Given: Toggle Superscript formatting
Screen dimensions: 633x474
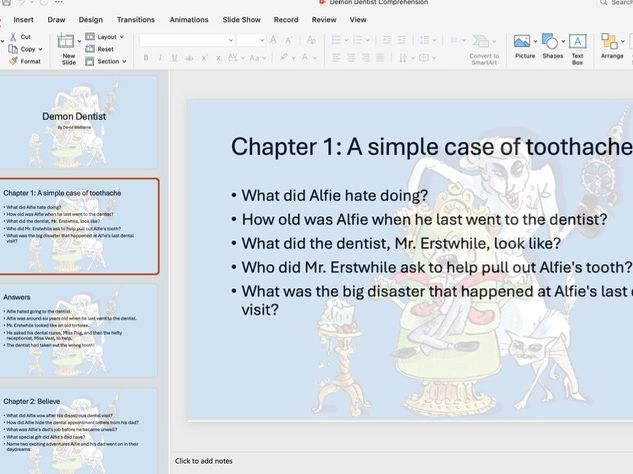Looking at the screenshot, I should (x=205, y=58).
